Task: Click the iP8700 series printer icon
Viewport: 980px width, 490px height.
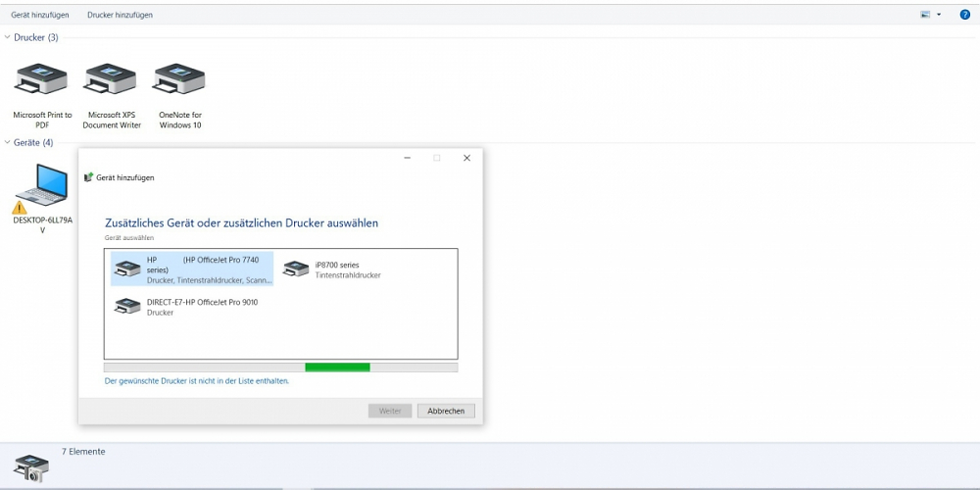Action: (296, 269)
